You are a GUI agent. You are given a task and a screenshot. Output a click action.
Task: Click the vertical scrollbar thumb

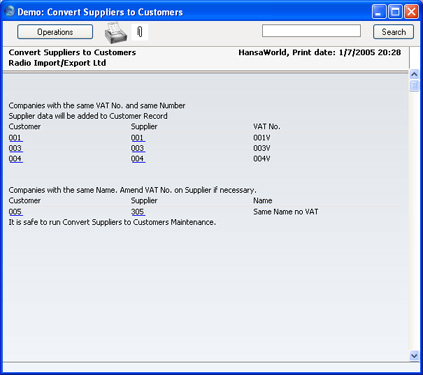click(x=414, y=85)
